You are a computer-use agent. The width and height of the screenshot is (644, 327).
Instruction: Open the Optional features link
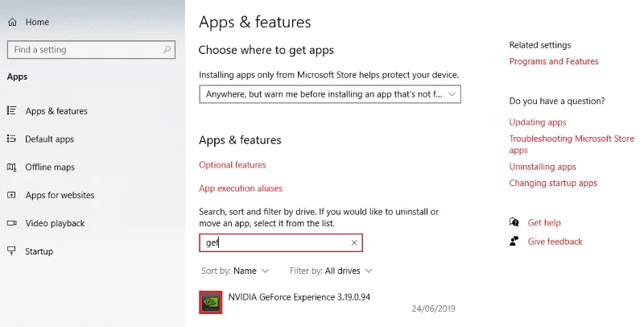233,165
